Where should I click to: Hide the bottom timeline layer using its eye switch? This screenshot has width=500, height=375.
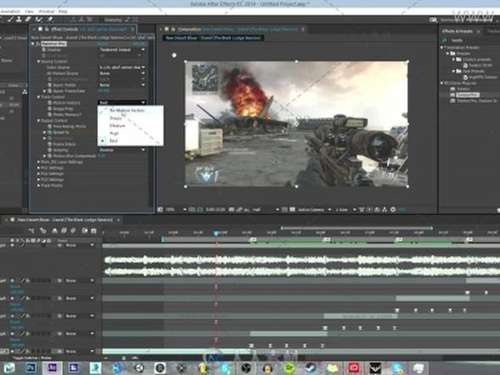(12, 351)
